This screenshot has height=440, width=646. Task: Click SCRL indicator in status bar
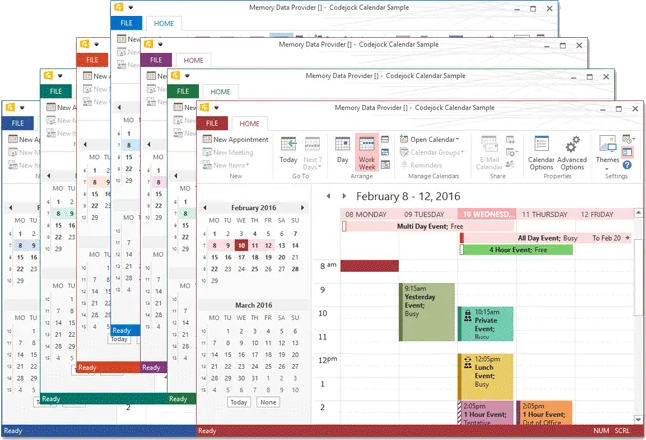pyautogui.click(x=622, y=431)
